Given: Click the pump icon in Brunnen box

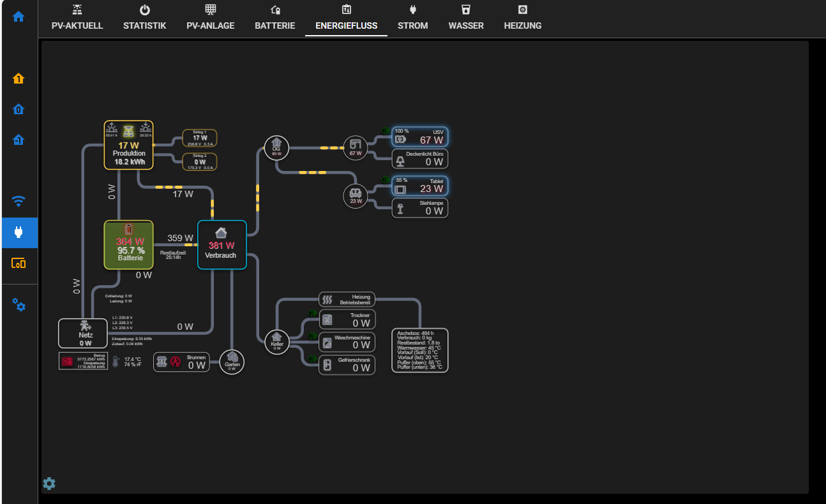Looking at the screenshot, I should (x=162, y=362).
